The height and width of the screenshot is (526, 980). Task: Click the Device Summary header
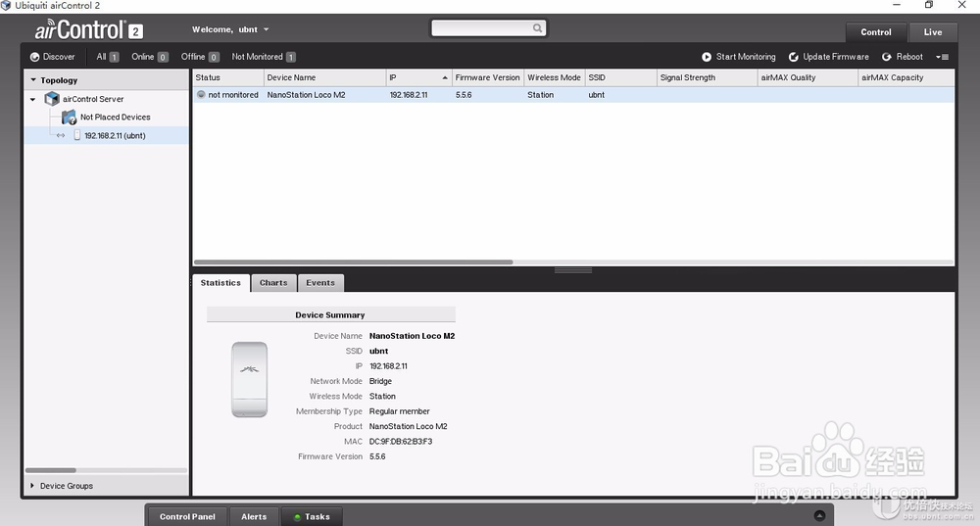coord(330,314)
